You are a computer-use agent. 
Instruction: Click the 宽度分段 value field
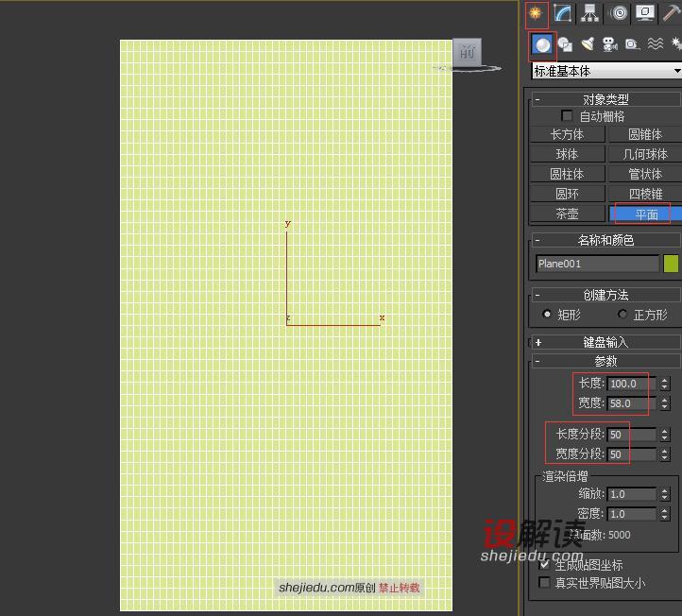point(632,454)
